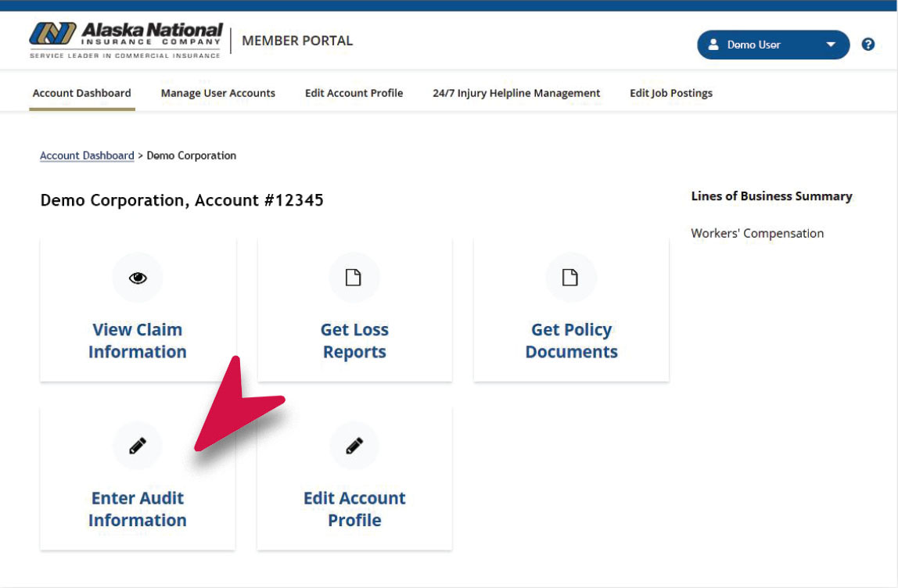Click the Alaska National Insurance Company logo

(127, 41)
